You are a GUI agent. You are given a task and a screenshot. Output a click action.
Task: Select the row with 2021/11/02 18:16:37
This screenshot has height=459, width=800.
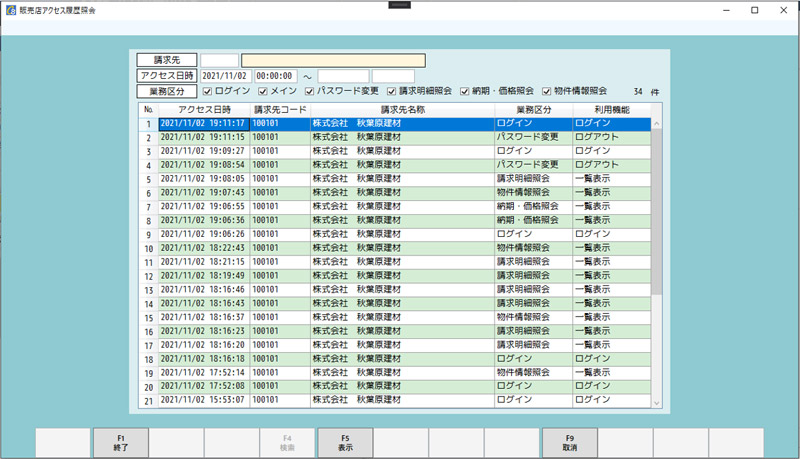(x=395, y=317)
